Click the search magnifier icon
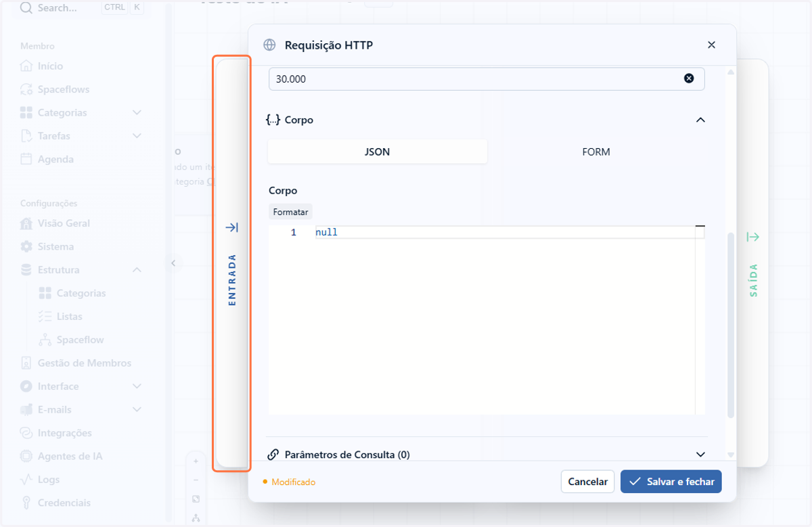Image resolution: width=812 pixels, height=527 pixels. (26, 8)
